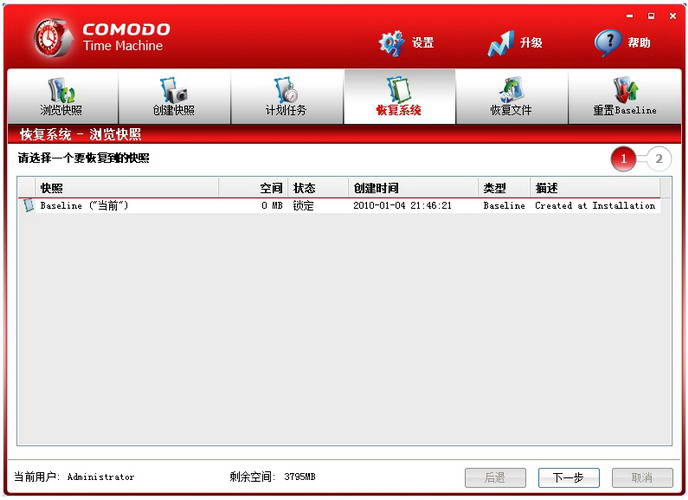The image size is (688, 500).
Task: Open the 计划任务 tab
Action: [287, 96]
